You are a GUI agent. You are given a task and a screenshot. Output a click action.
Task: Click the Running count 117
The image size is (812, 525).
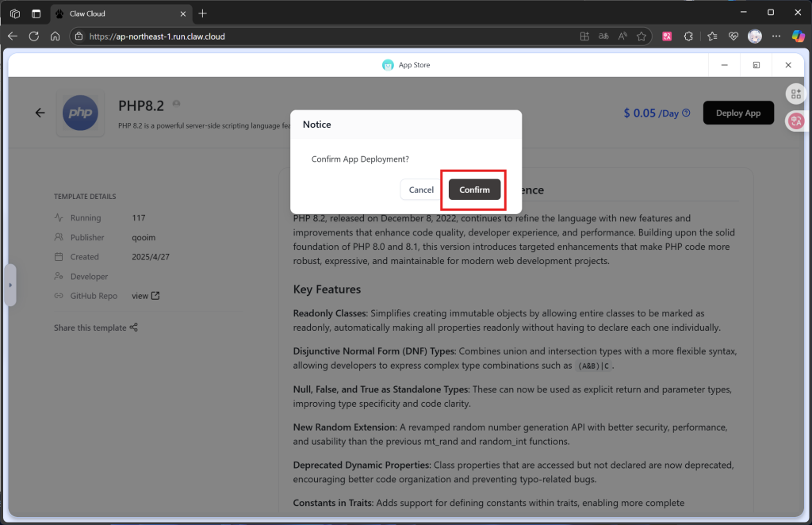(x=139, y=218)
